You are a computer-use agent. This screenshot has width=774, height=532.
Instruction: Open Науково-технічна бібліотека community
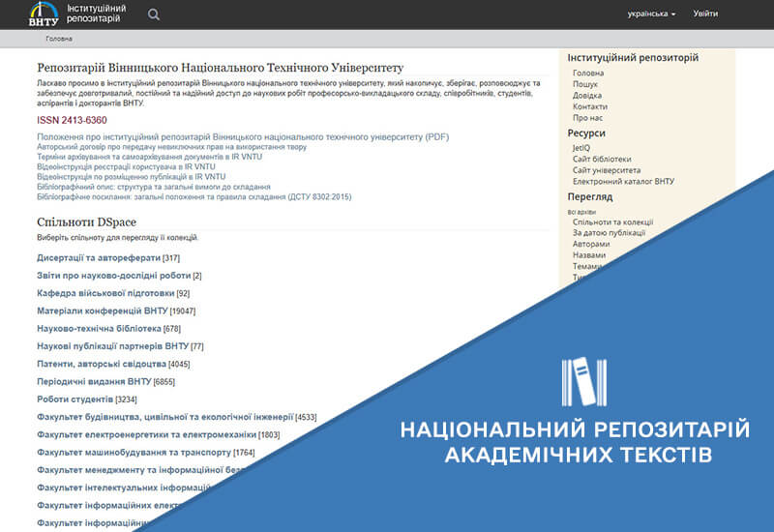[x=100, y=328]
